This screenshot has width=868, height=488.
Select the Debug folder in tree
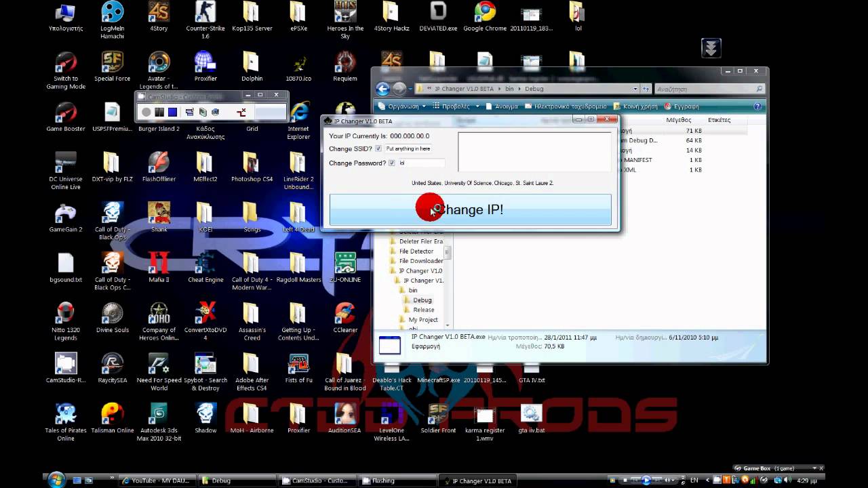(x=417, y=300)
